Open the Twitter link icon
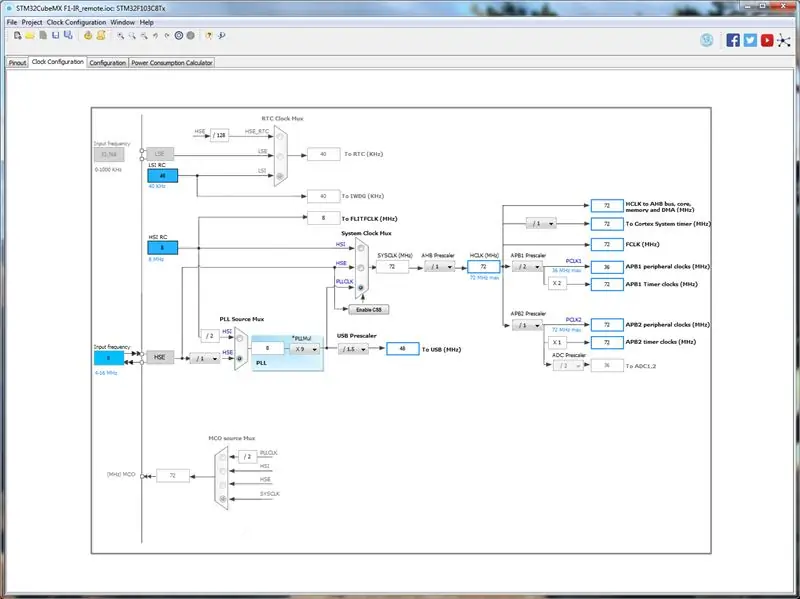The height and width of the screenshot is (599, 800). pos(750,40)
